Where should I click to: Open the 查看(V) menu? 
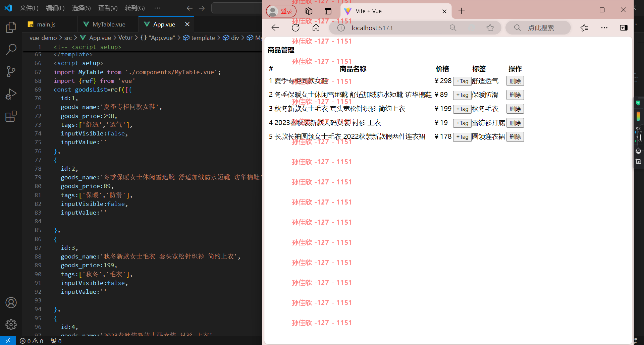pos(108,8)
